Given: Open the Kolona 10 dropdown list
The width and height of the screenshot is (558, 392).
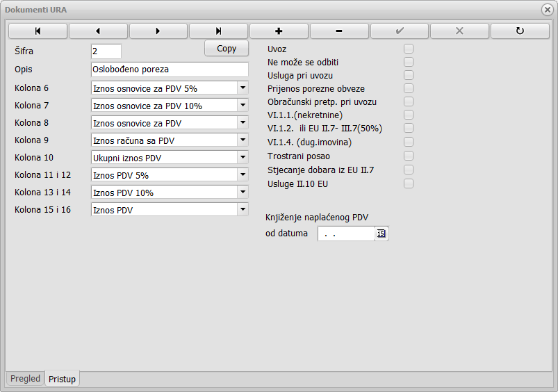Looking at the screenshot, I should 243,157.
